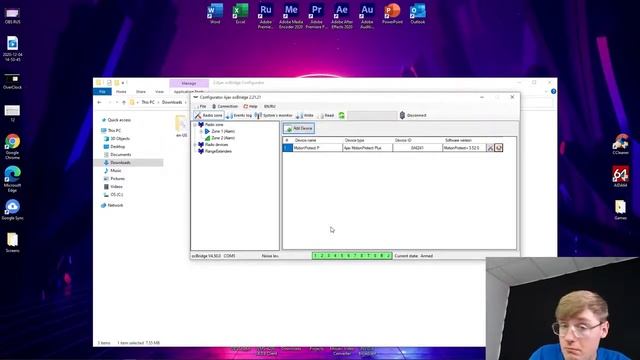Viewport: 640px width, 360px height.
Task: Click the Add Device button
Action: (299, 129)
